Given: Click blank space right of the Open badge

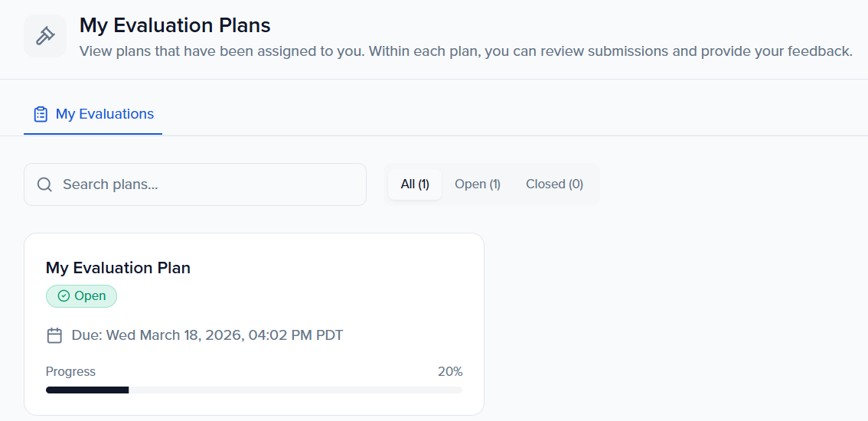Looking at the screenshot, I should 291,296.
